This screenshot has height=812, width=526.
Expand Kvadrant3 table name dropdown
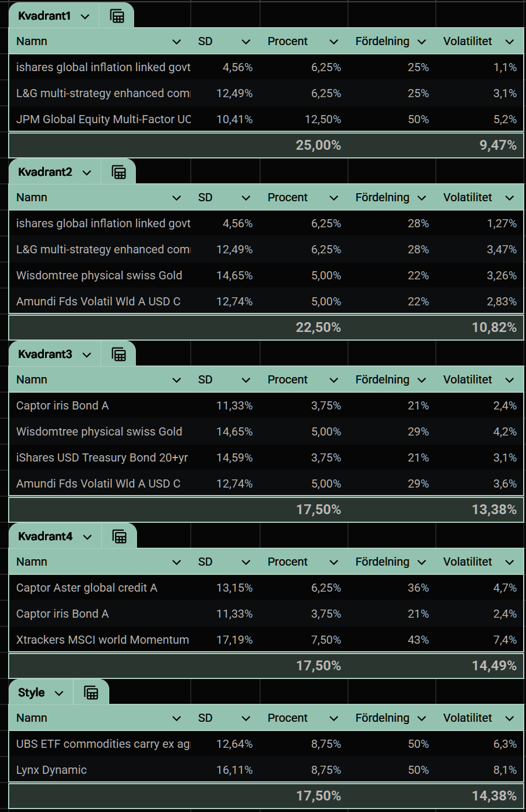87,355
